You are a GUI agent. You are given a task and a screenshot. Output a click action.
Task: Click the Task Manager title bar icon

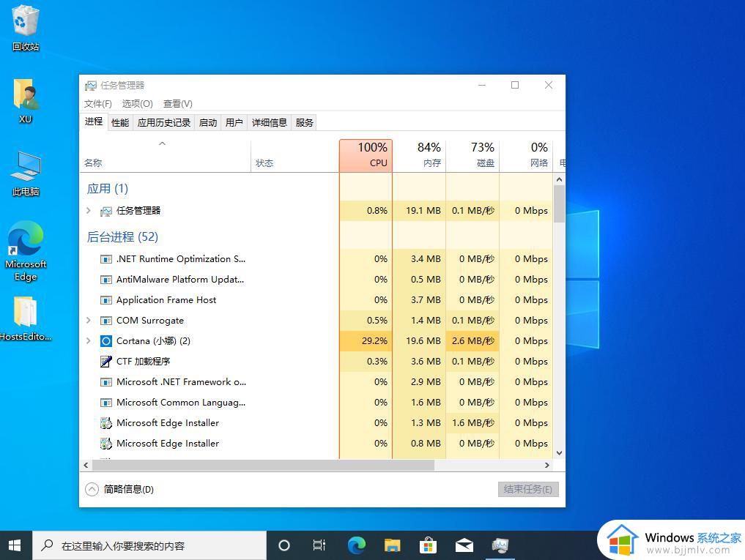tap(90, 86)
